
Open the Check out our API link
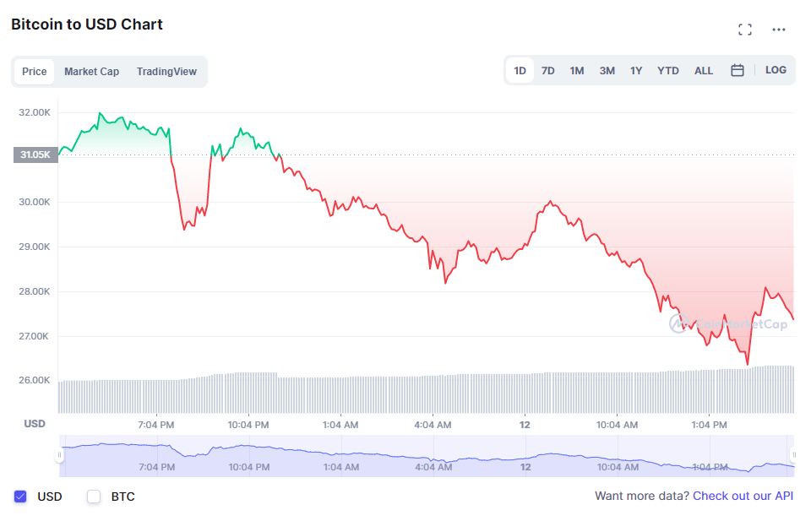tap(743, 497)
